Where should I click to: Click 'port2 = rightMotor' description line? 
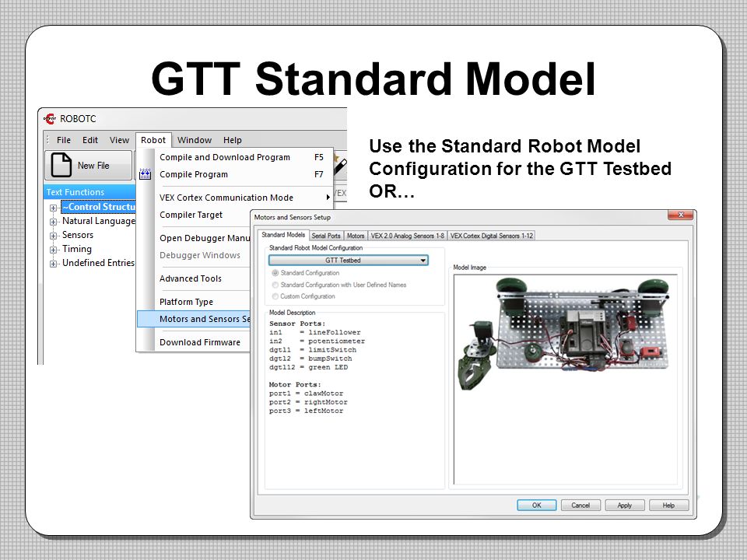(308, 402)
